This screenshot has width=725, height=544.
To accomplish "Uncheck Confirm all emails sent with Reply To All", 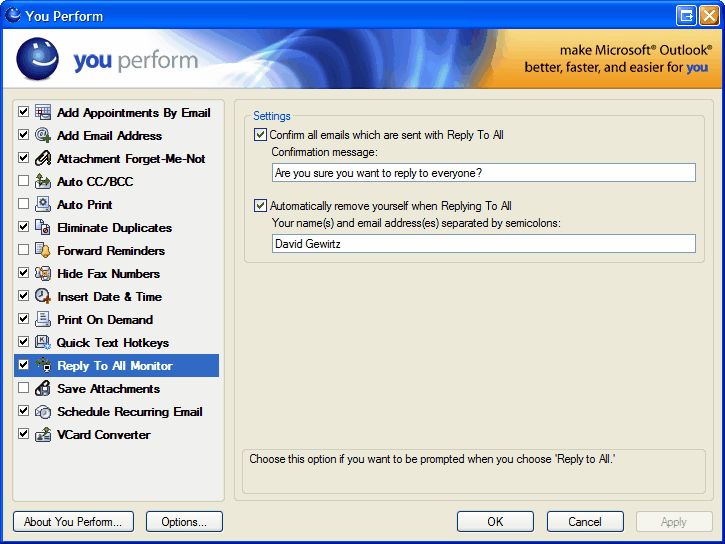I will coord(261,135).
